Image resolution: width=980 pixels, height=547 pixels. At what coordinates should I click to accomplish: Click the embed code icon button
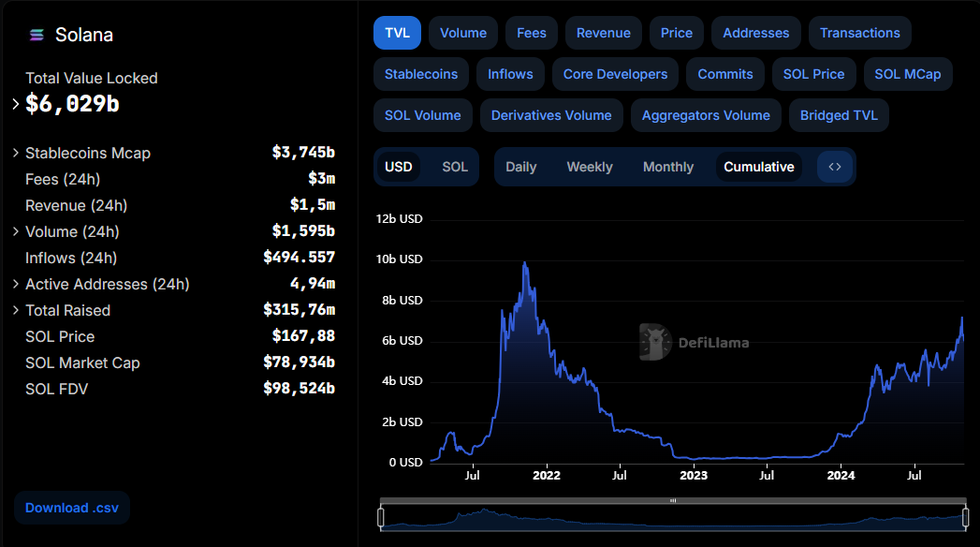[x=835, y=167]
